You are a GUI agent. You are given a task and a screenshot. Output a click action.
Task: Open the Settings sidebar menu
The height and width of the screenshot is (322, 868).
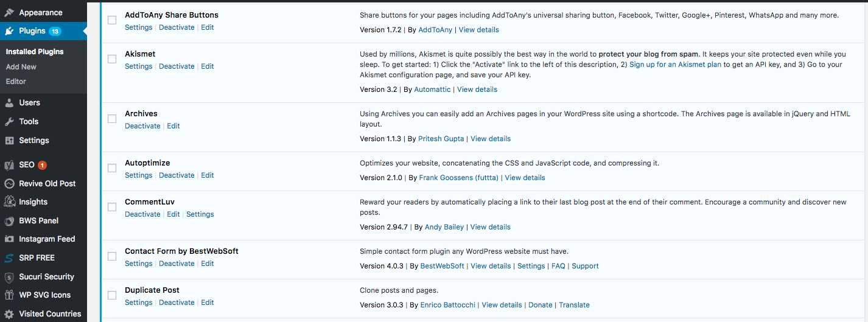click(33, 141)
